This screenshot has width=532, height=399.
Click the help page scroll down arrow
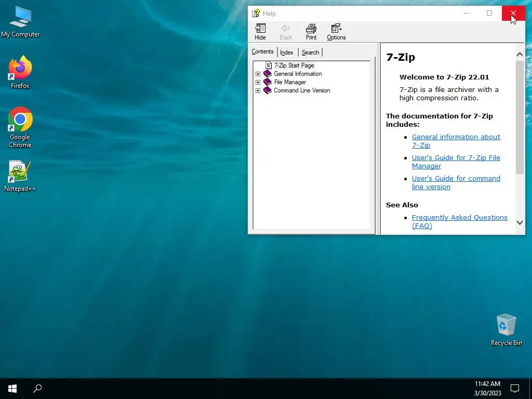pyautogui.click(x=520, y=222)
